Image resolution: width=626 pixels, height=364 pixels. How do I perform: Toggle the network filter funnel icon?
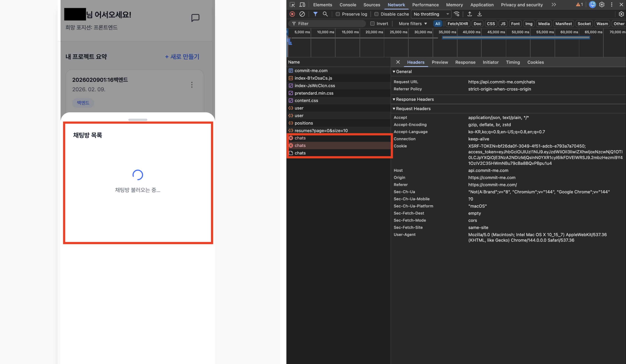(315, 14)
